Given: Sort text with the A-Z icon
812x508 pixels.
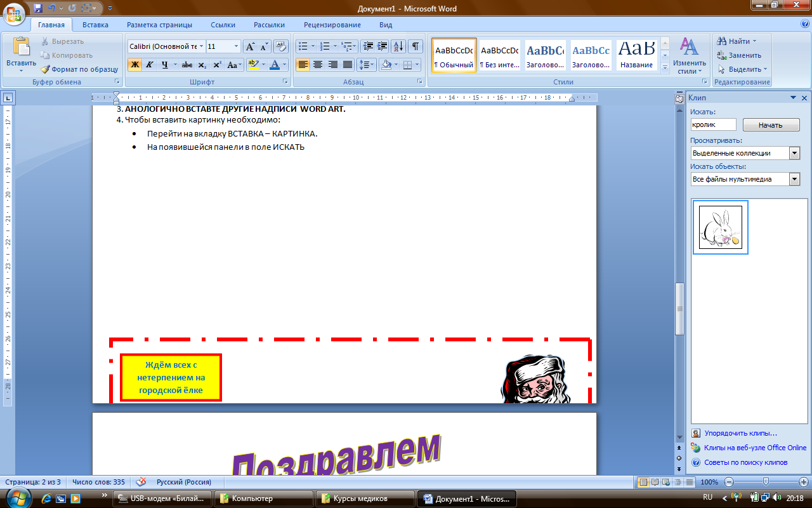Looking at the screenshot, I should 398,46.
